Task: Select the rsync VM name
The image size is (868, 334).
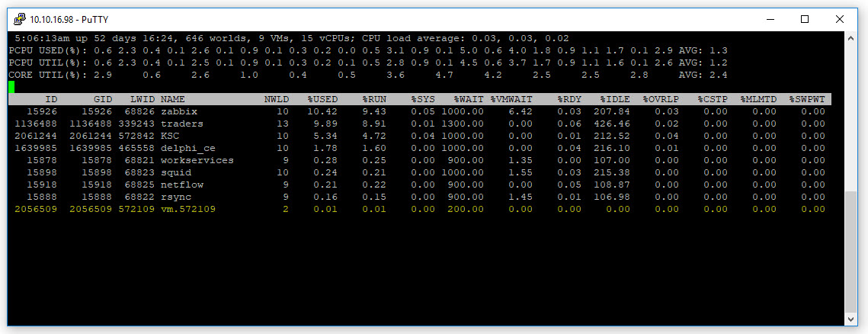Action: pos(175,197)
